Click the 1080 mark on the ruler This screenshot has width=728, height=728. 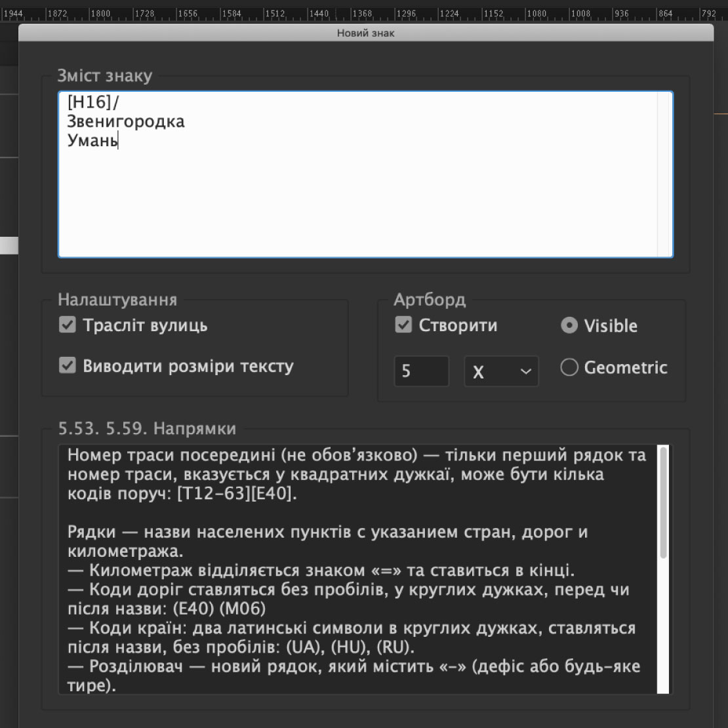(x=536, y=13)
